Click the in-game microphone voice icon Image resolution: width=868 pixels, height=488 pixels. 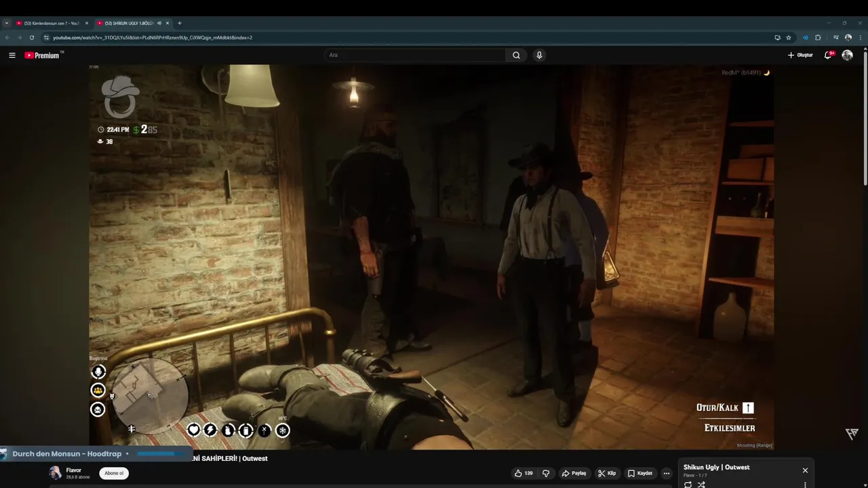(98, 371)
